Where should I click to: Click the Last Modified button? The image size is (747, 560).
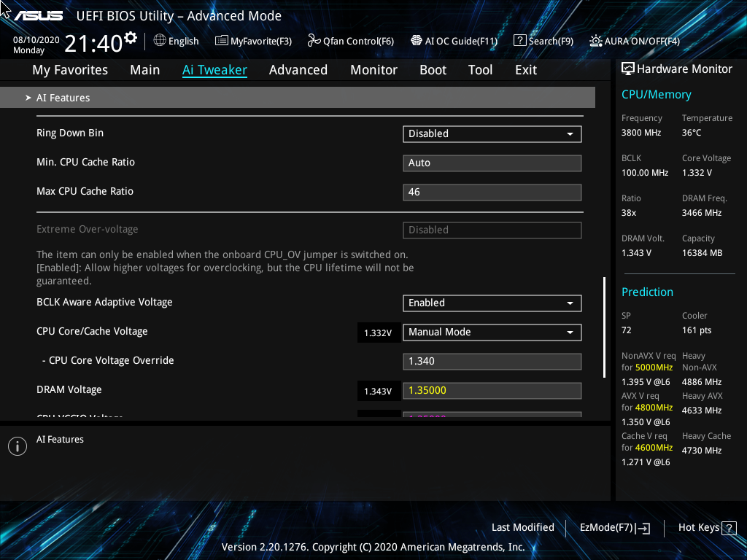pos(522,528)
